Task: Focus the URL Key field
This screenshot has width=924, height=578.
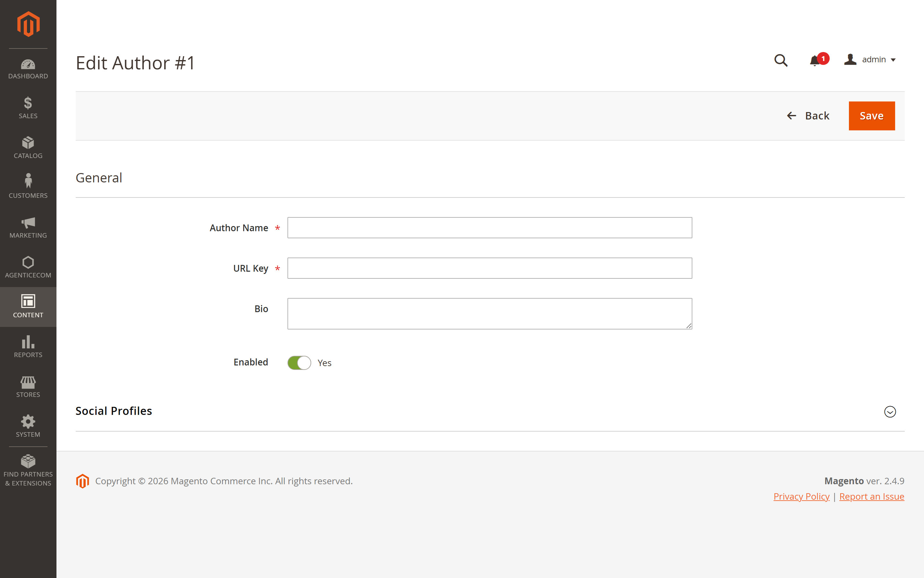Action: click(x=490, y=268)
